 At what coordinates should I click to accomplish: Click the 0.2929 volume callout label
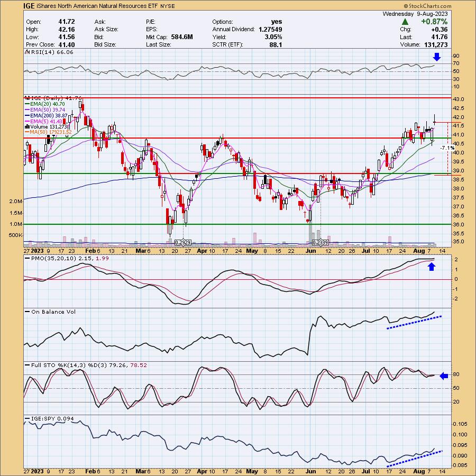pos(183,243)
